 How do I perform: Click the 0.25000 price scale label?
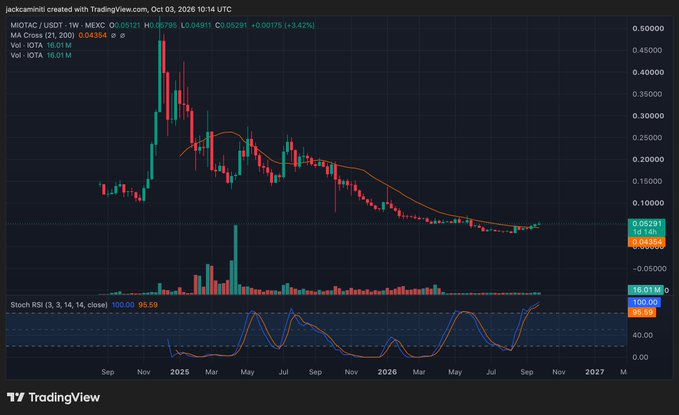(x=648, y=138)
